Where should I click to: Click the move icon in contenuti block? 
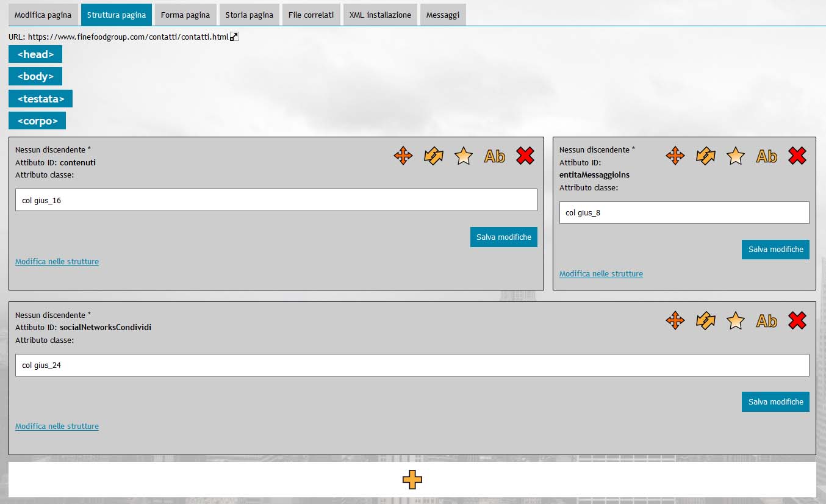pyautogui.click(x=403, y=156)
